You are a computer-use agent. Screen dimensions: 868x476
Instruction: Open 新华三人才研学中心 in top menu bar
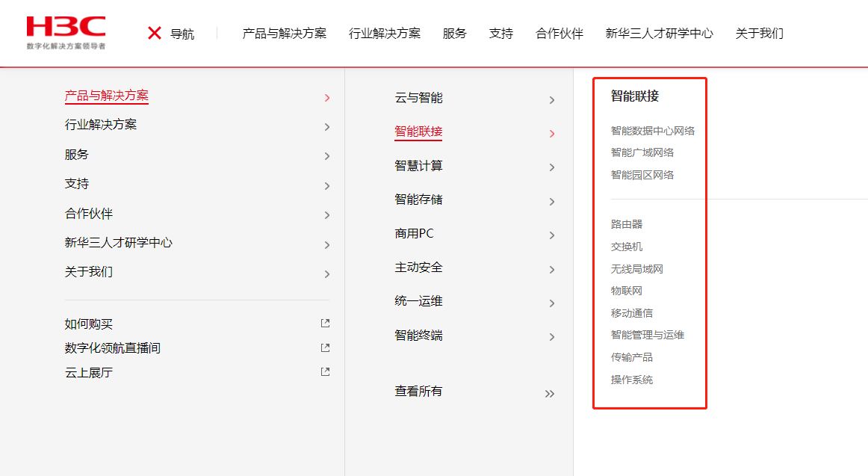coord(660,34)
